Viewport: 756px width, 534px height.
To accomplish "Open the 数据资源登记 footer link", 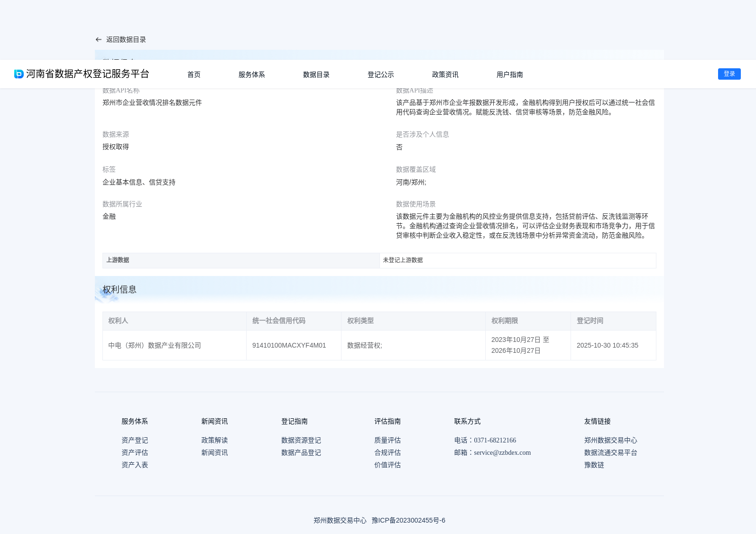I will point(301,441).
